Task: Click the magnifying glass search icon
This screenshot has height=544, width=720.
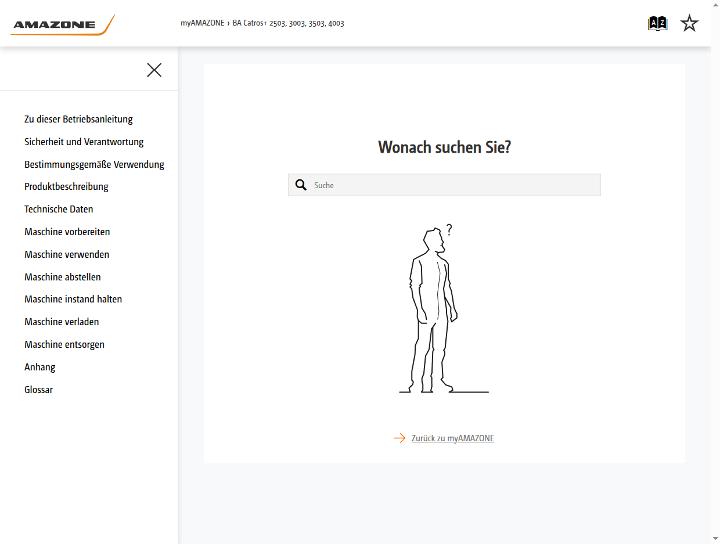Action: click(301, 185)
